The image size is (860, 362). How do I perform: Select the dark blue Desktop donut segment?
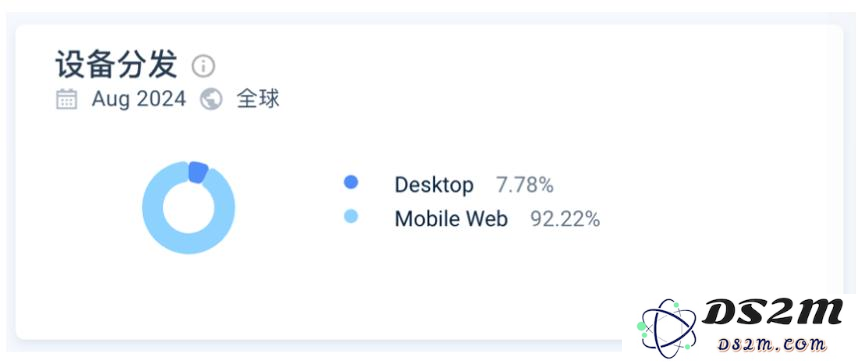[x=198, y=172]
